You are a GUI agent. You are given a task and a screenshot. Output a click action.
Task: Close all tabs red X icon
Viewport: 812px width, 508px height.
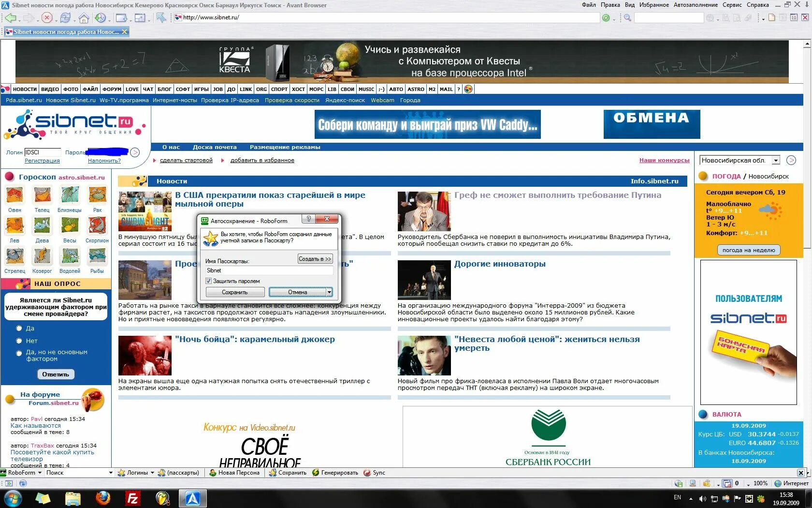tap(805, 17)
